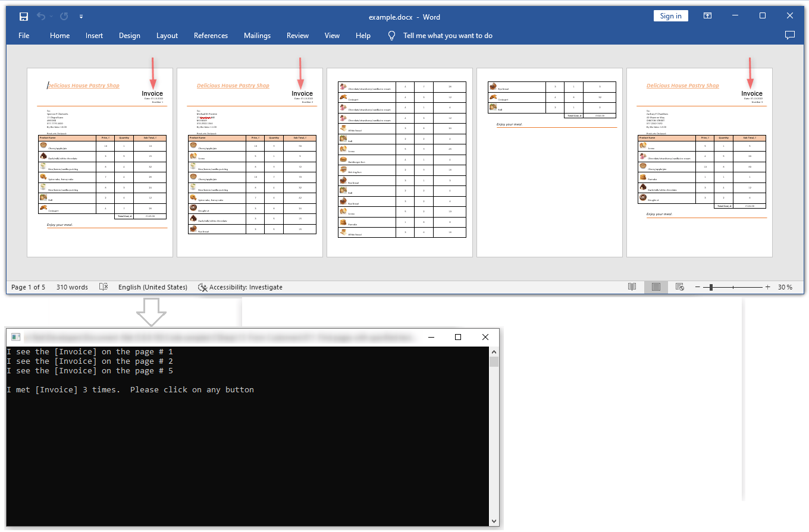Open the Tell me what you want to do box

[447, 36]
